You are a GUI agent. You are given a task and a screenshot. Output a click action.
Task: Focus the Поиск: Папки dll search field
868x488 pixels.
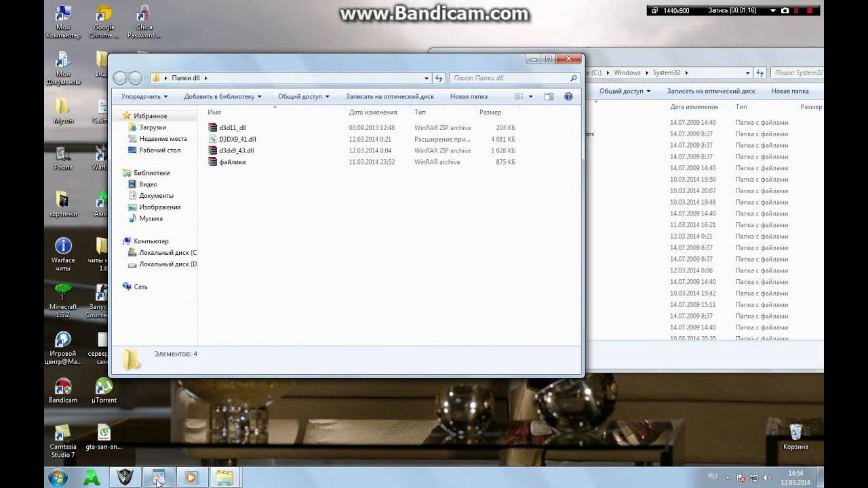514,78
